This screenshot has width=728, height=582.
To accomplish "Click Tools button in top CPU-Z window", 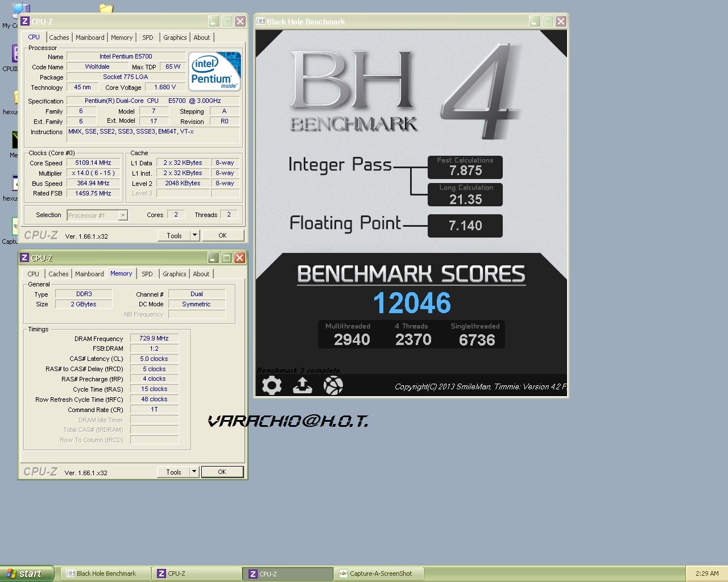I will [174, 235].
